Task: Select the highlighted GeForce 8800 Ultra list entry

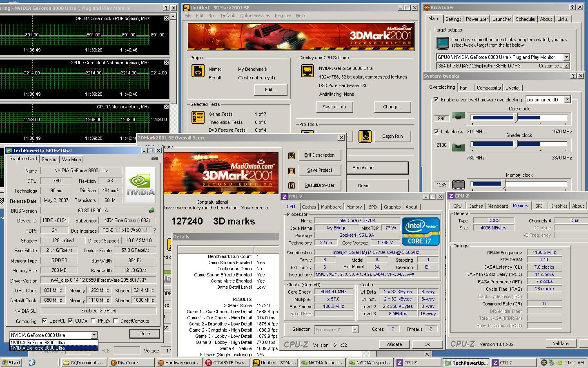Action: coord(54,348)
